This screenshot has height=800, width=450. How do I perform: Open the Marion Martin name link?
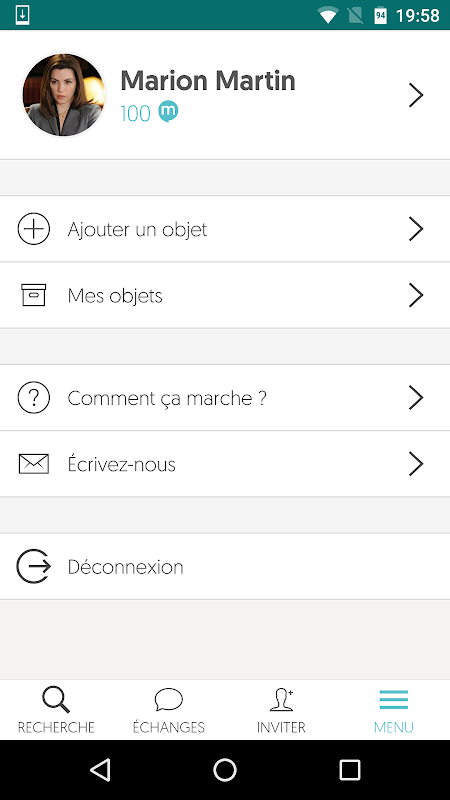tap(208, 81)
